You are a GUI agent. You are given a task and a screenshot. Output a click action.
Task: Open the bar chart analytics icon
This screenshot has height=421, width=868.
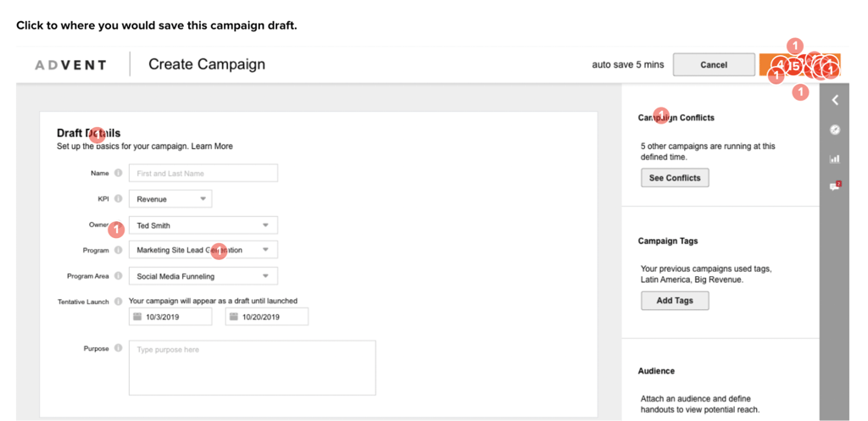(x=835, y=158)
